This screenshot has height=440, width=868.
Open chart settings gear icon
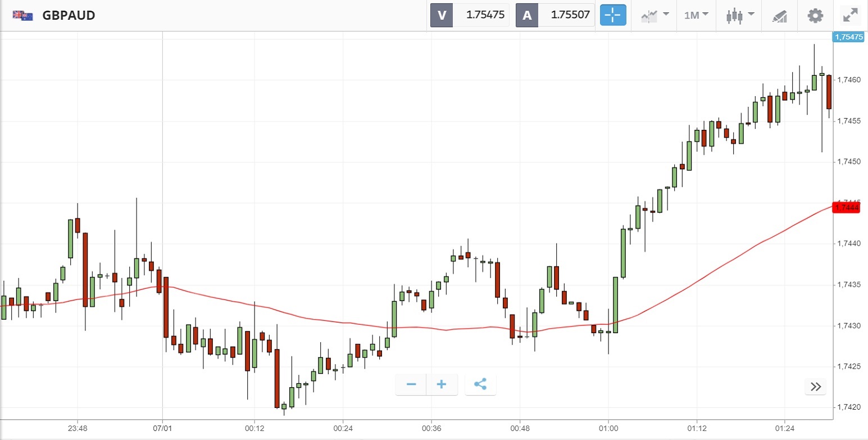pos(815,15)
